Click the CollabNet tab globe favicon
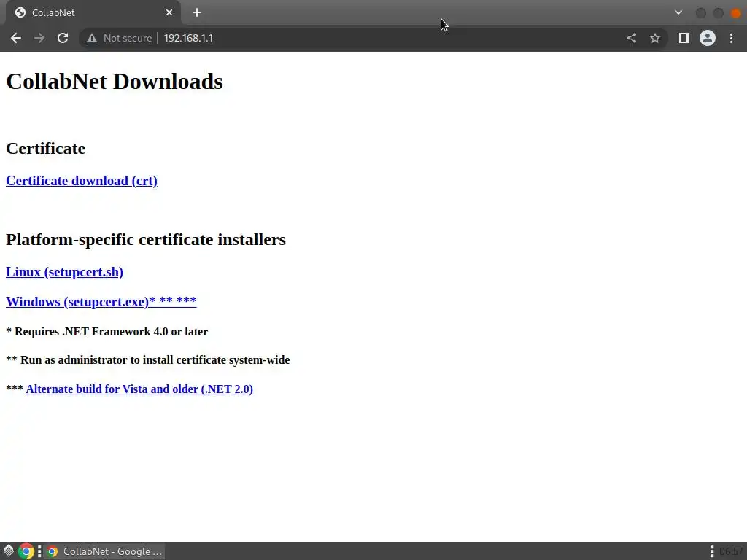Image resolution: width=747 pixels, height=560 pixels. click(20, 13)
